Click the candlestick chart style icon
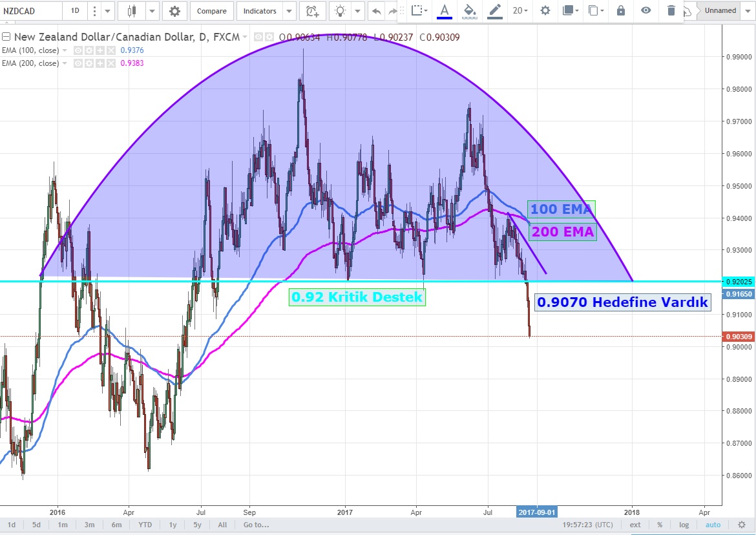The image size is (756, 535). coord(132,11)
